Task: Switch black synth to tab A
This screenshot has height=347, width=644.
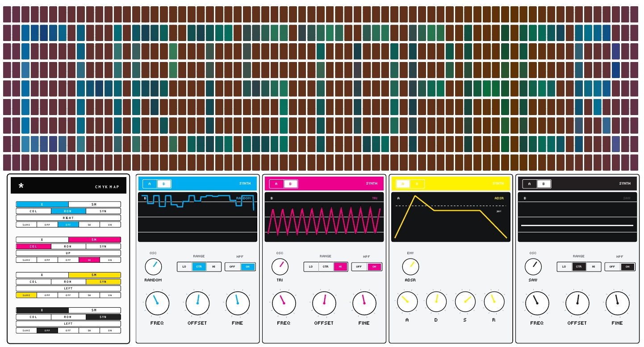Action: click(x=530, y=184)
